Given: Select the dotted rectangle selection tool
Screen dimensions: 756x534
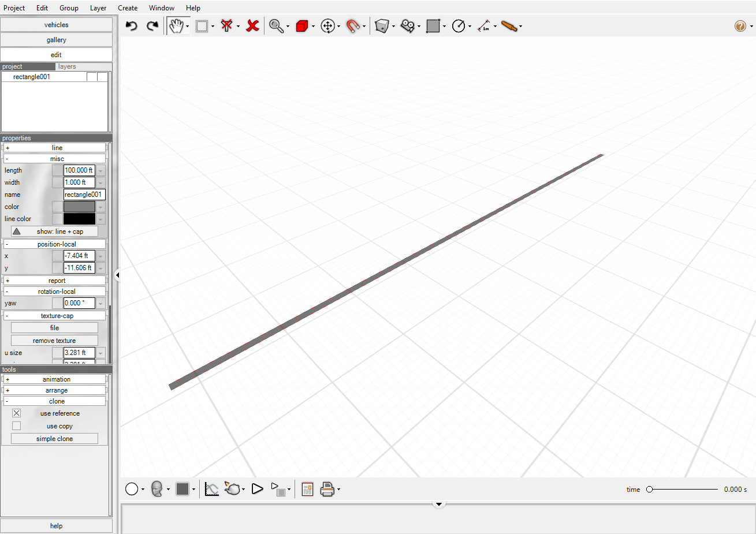Looking at the screenshot, I should click(x=202, y=26).
